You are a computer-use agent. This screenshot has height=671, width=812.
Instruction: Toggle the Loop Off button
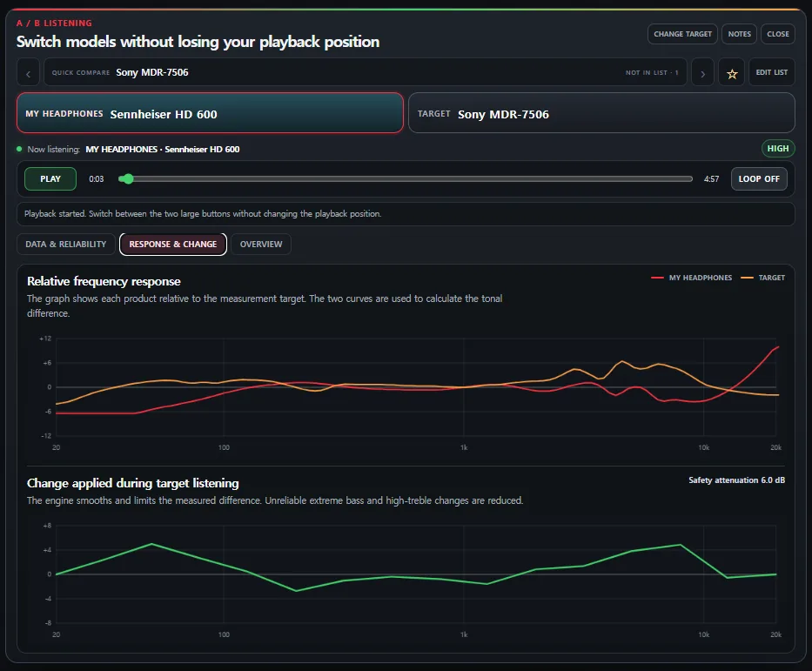[759, 179]
